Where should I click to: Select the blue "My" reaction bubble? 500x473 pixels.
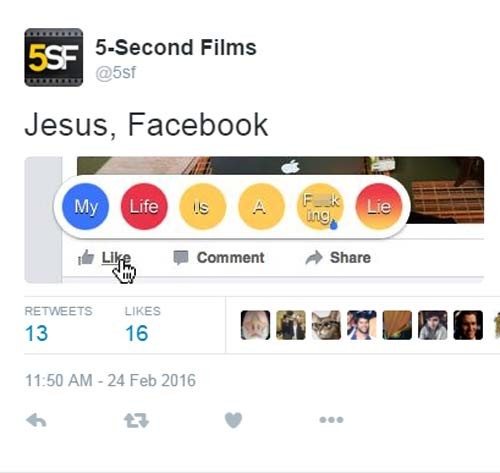click(x=86, y=206)
